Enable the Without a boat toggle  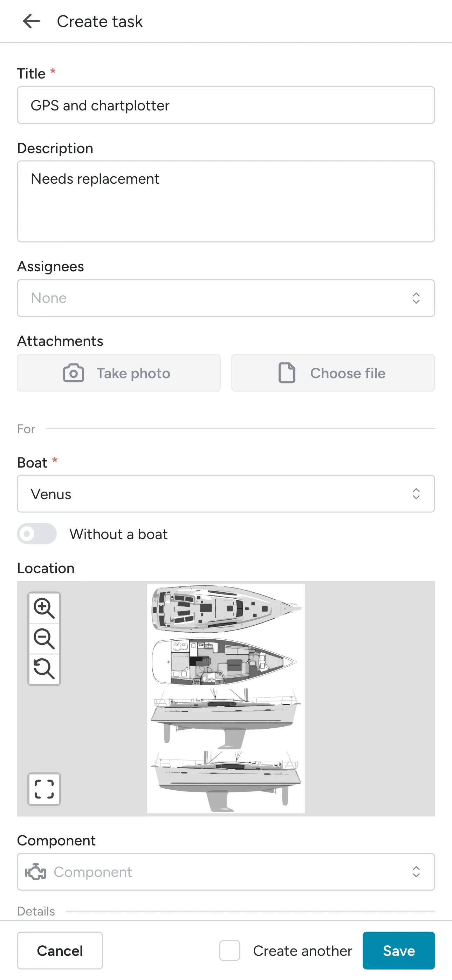coord(36,534)
